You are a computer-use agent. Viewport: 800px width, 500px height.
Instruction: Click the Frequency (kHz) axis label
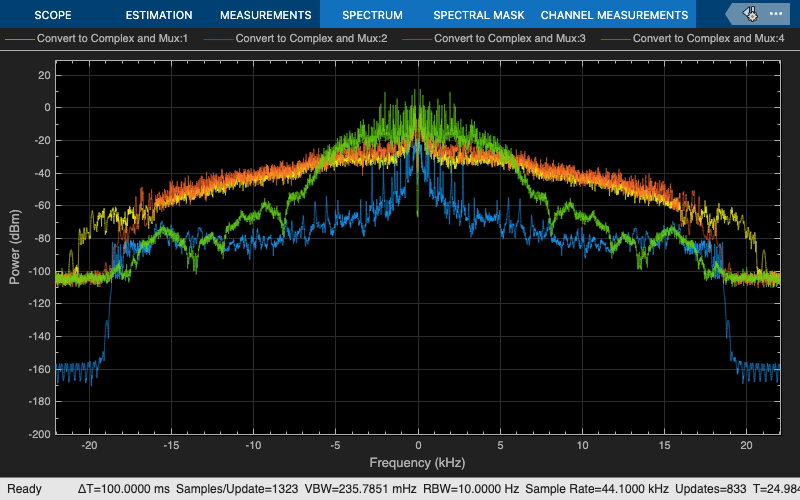click(x=417, y=463)
